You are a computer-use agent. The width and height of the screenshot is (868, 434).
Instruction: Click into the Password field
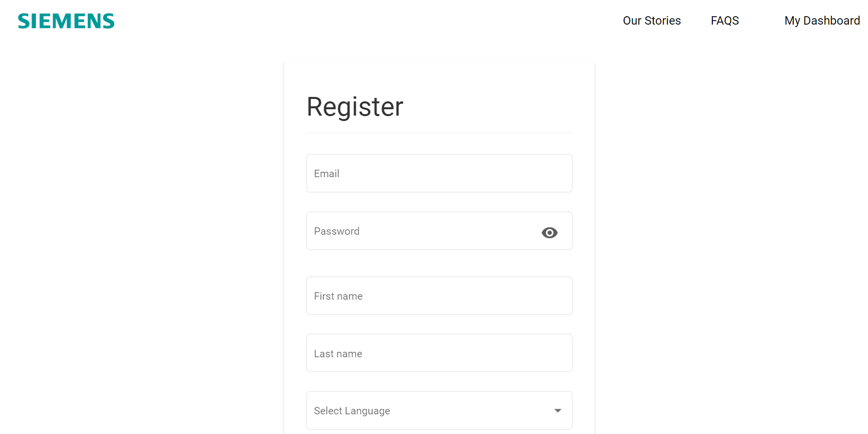(x=424, y=231)
